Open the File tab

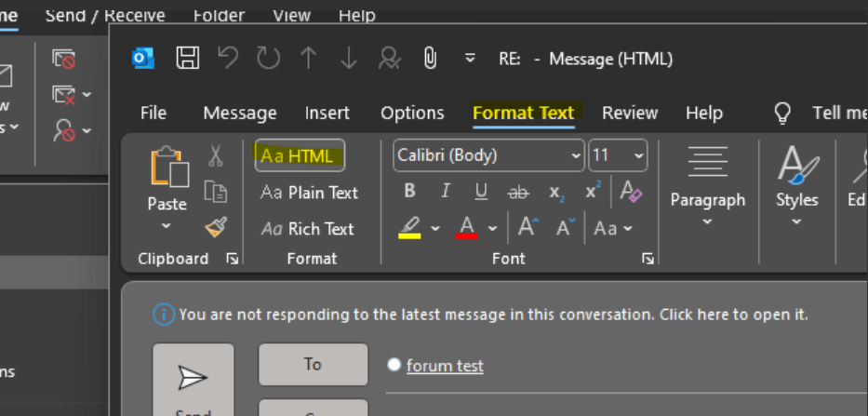pyautogui.click(x=154, y=113)
